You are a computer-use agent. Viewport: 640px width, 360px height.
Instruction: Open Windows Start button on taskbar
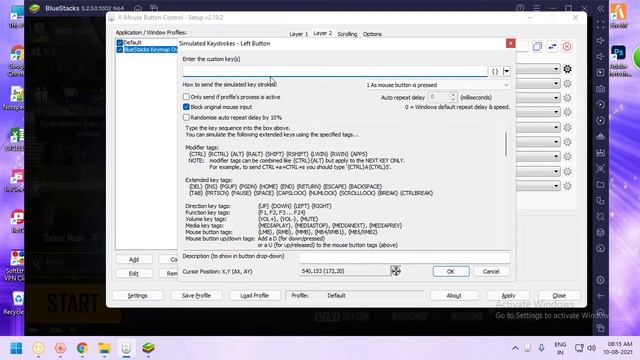16,348
